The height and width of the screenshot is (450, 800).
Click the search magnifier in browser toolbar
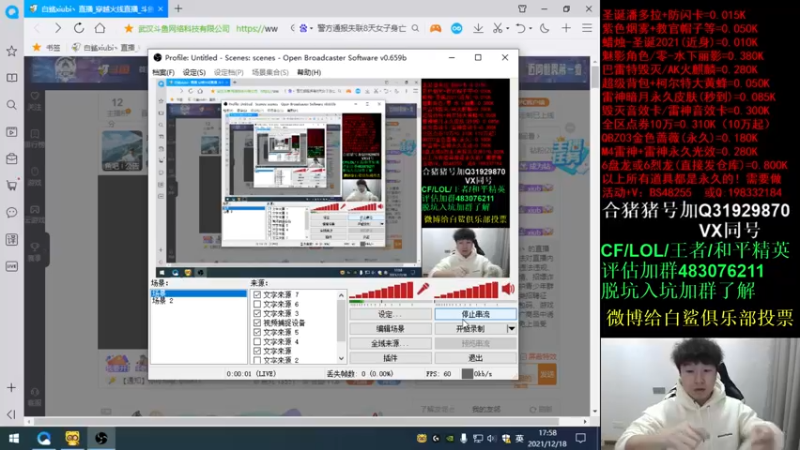pyautogui.click(x=415, y=29)
